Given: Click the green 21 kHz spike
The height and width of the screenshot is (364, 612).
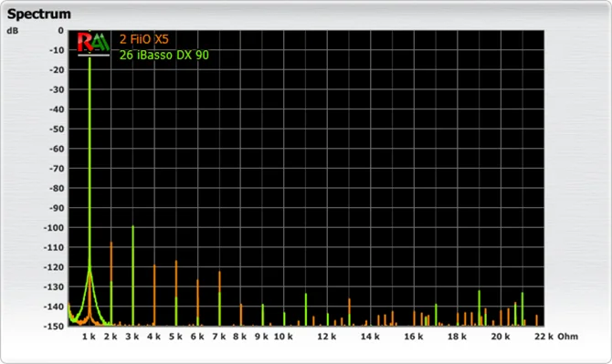Looking at the screenshot, I should (522, 309).
